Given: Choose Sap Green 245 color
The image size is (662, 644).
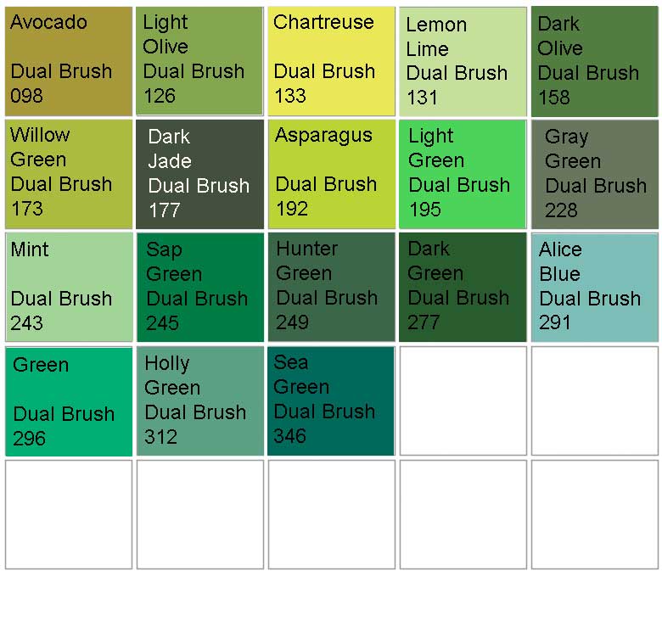Looking at the screenshot, I should pyautogui.click(x=200, y=287).
